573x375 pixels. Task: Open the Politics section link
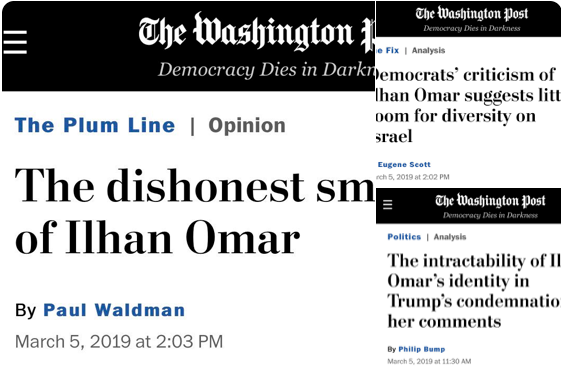(x=404, y=237)
